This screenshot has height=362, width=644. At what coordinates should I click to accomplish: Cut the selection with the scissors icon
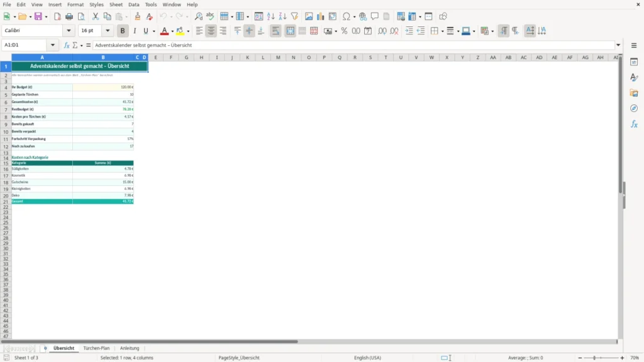coord(96,16)
